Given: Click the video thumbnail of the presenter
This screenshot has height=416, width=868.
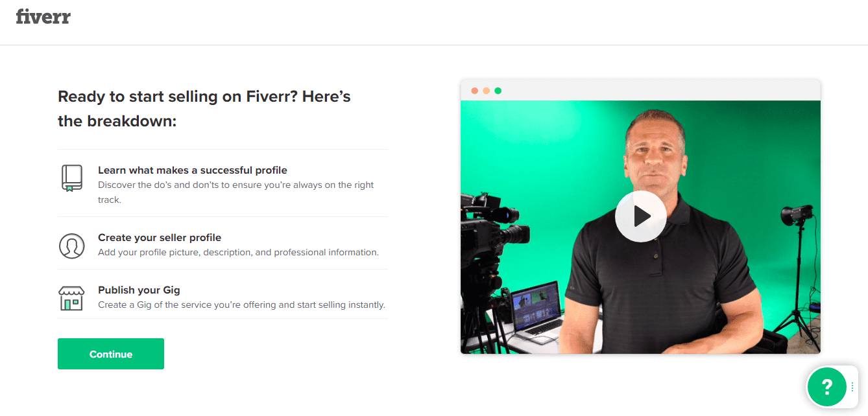Looking at the screenshot, I should pyautogui.click(x=640, y=227).
